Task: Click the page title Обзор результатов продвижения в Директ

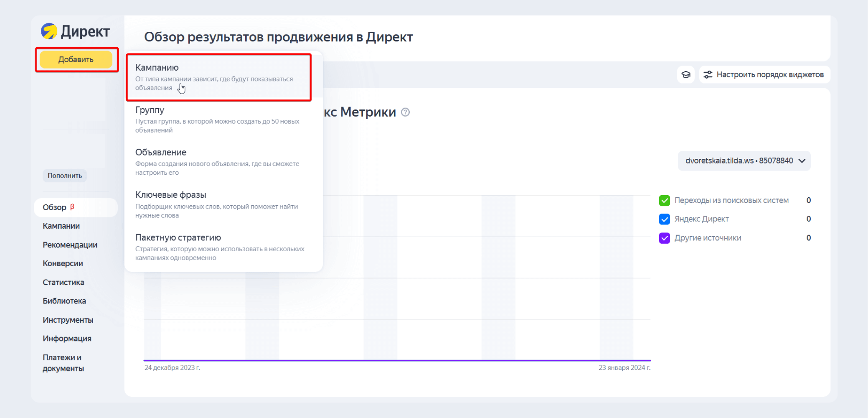Action: (x=279, y=37)
